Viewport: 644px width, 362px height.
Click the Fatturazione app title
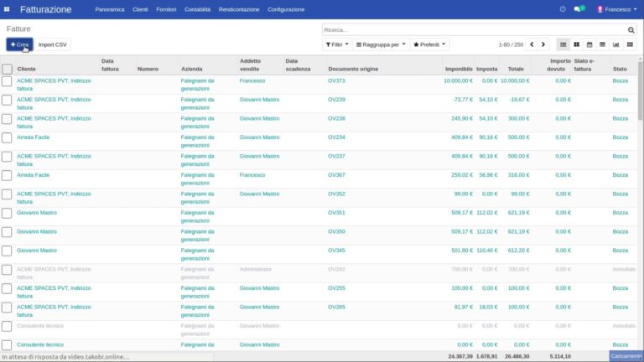coord(45,9)
